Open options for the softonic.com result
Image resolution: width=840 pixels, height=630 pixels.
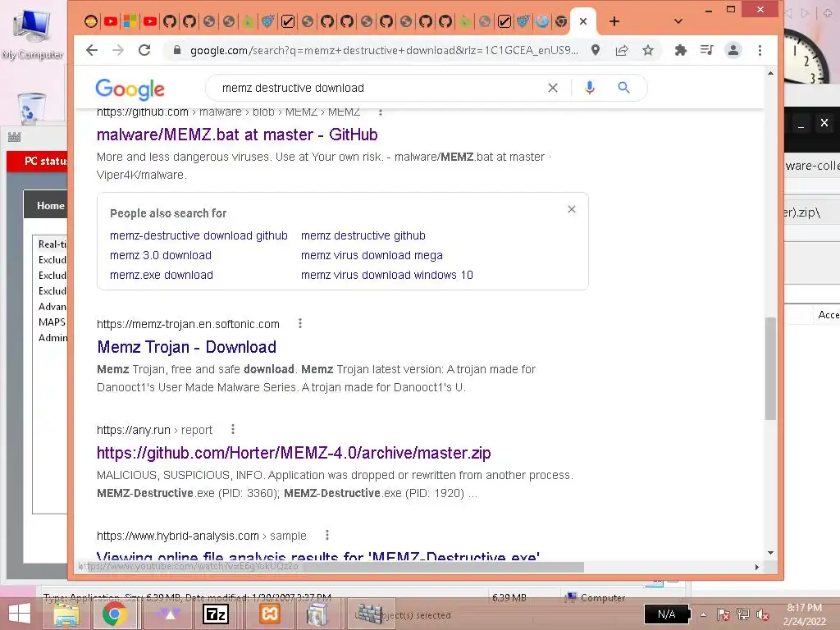(300, 323)
